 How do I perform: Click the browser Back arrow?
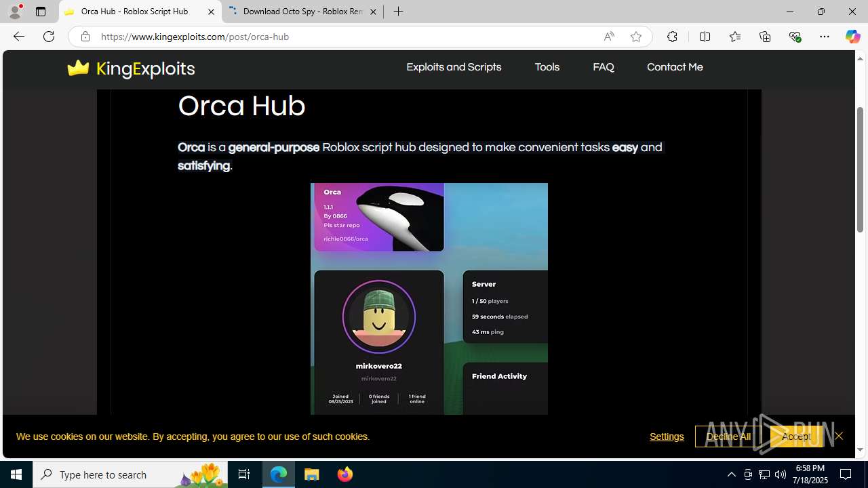pos(18,37)
